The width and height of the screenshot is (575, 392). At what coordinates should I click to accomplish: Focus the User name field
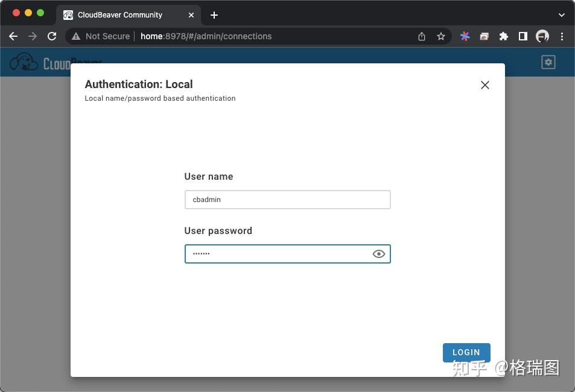pos(287,200)
